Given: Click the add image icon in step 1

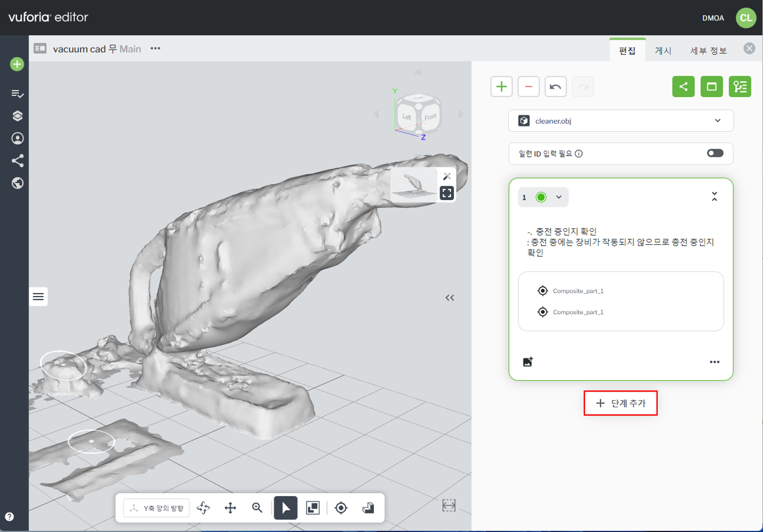Looking at the screenshot, I should [x=528, y=362].
